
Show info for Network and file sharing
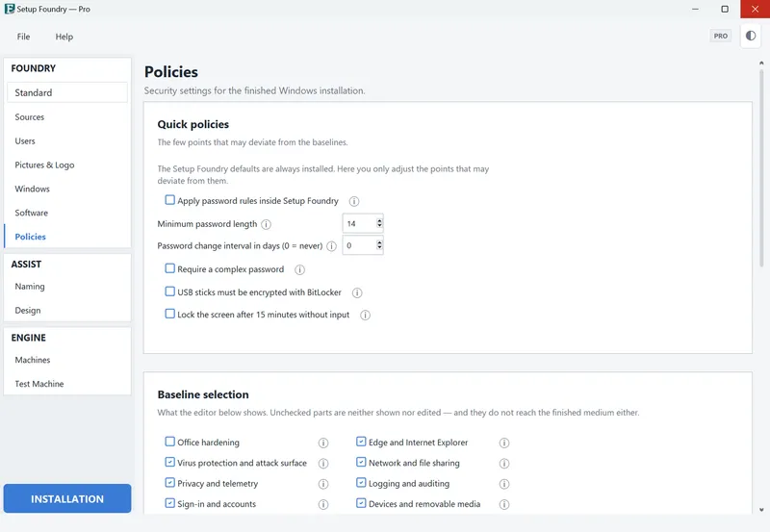pos(503,464)
